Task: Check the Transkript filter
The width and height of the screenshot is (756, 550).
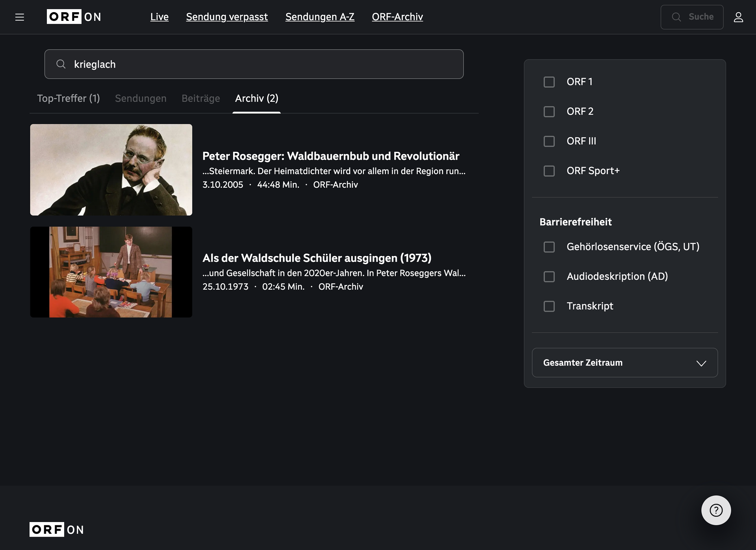Action: [549, 306]
